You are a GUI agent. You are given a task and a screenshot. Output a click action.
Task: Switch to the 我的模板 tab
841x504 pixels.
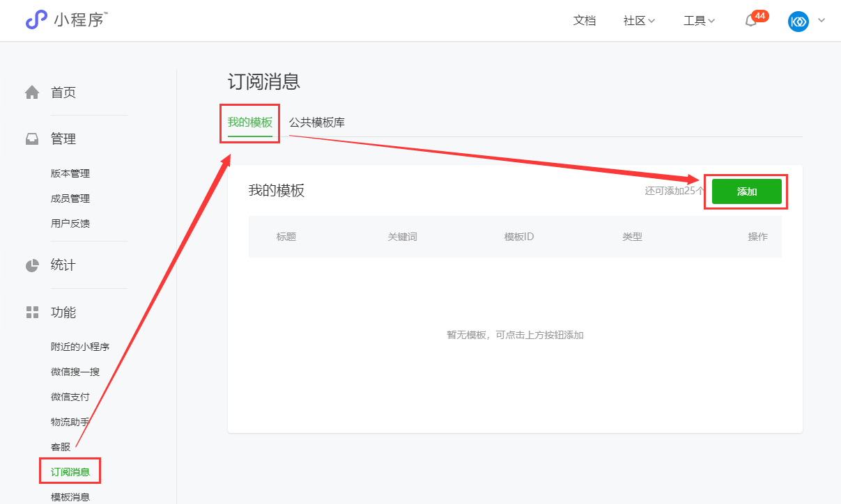(x=249, y=123)
